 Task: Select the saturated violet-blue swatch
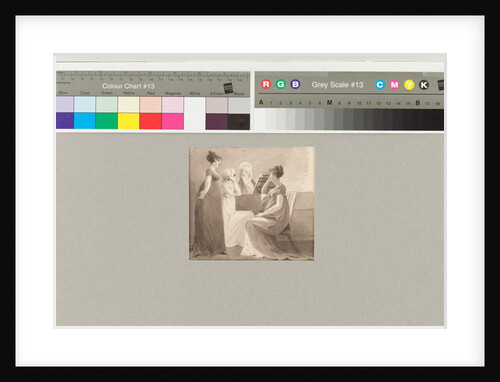click(65, 121)
